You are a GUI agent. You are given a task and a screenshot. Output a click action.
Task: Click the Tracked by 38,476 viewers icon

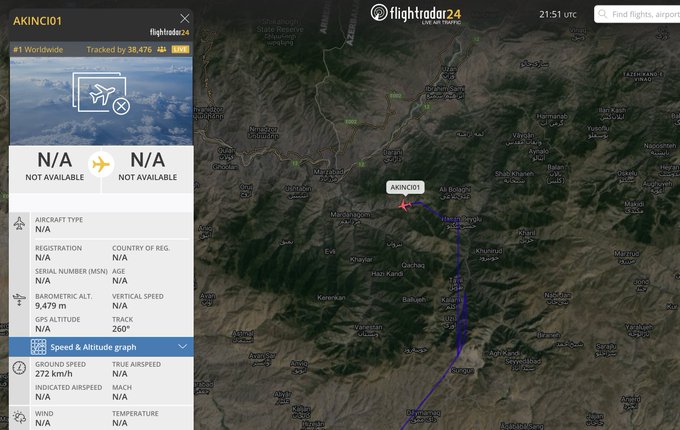tap(161, 49)
